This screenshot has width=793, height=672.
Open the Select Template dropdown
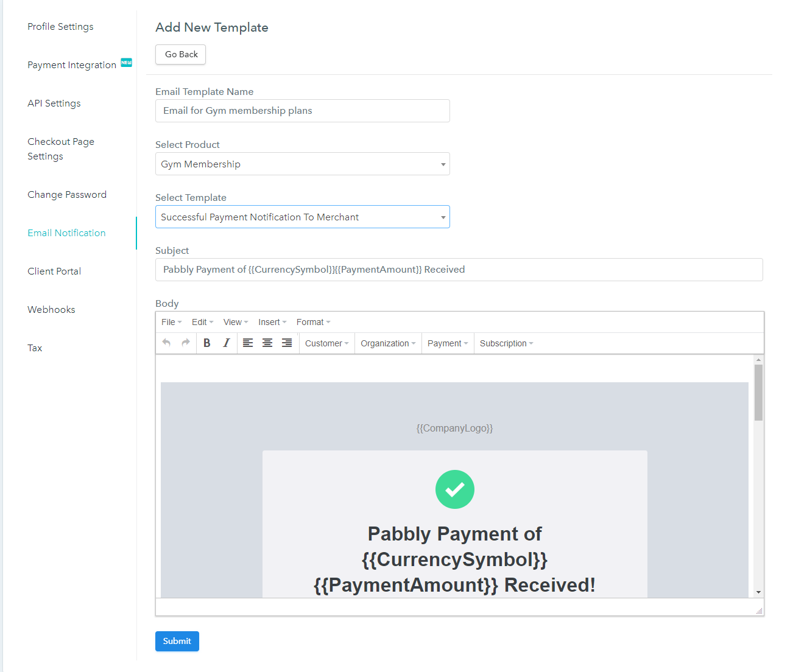pos(303,217)
